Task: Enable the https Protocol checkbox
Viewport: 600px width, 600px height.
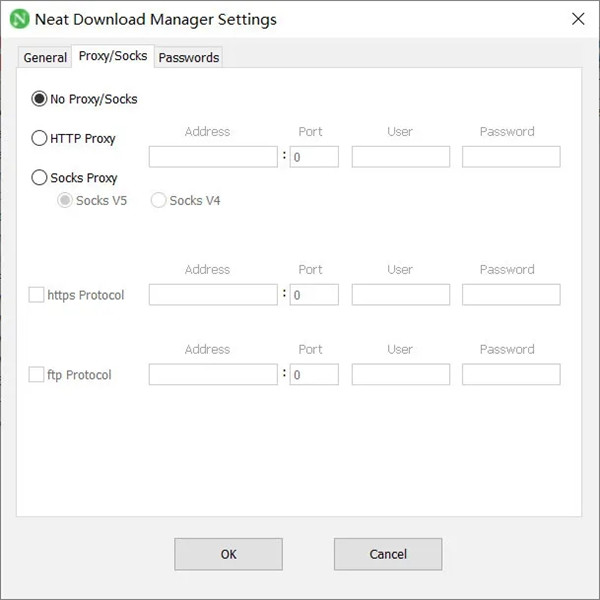Action: (37, 295)
